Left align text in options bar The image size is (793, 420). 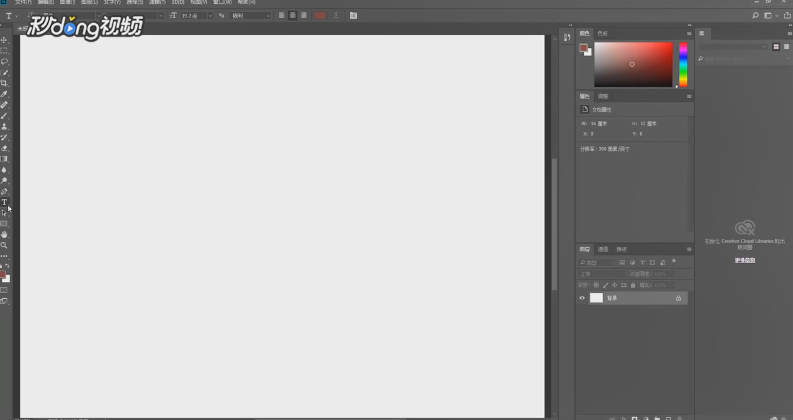[282, 16]
